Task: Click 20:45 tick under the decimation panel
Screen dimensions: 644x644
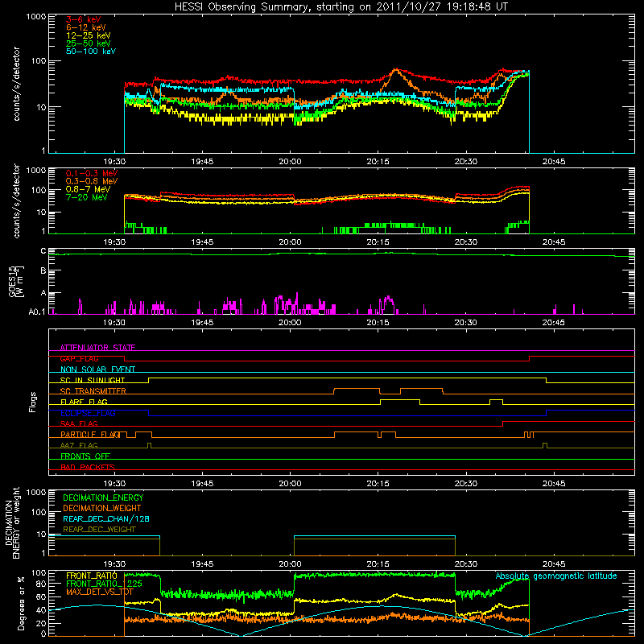Action: [x=554, y=564]
